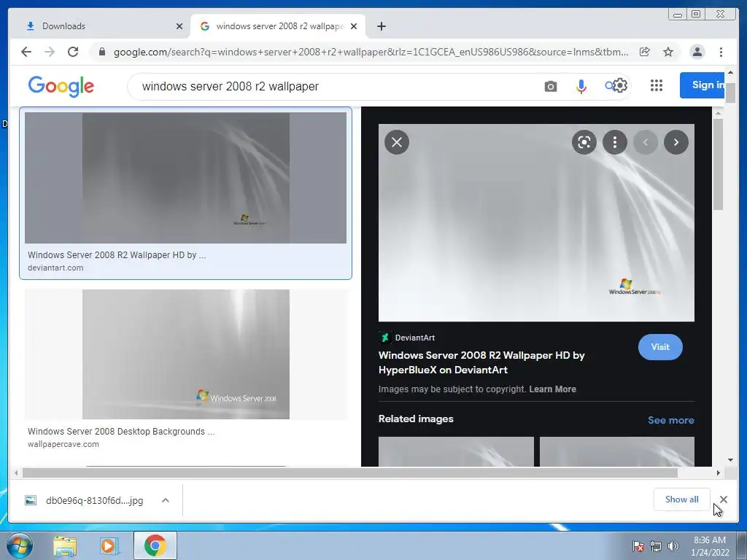Launch Windows Media Player from taskbar

tap(109, 546)
